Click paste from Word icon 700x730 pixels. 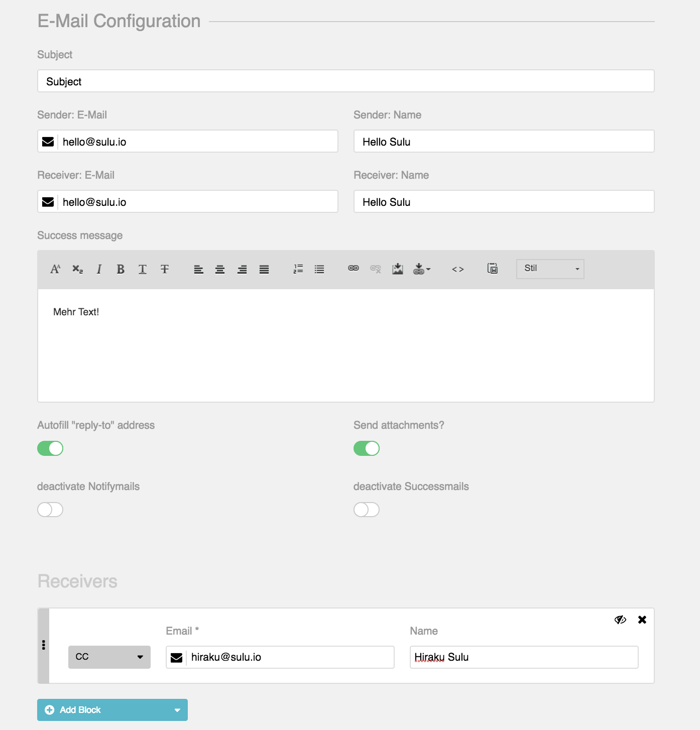click(493, 269)
